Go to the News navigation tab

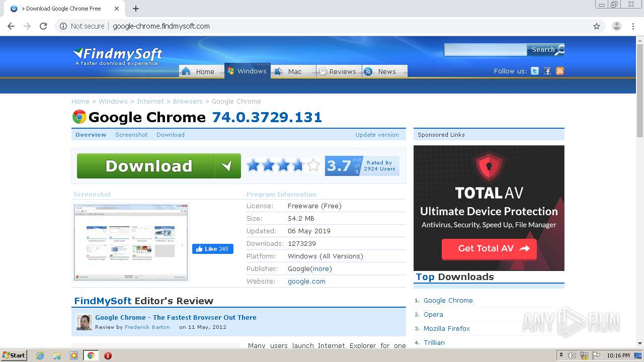[384, 71]
